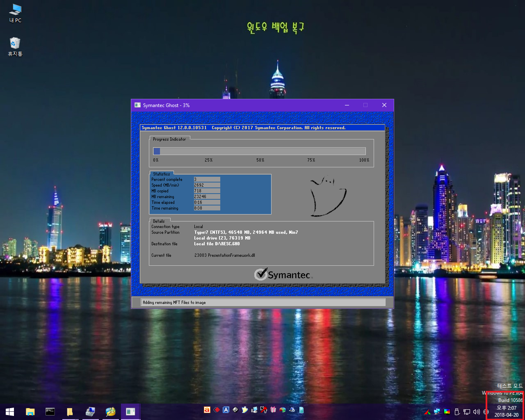The height and width of the screenshot is (420, 525).
Task: Click the network computers quick launch icon
Action: (254, 410)
